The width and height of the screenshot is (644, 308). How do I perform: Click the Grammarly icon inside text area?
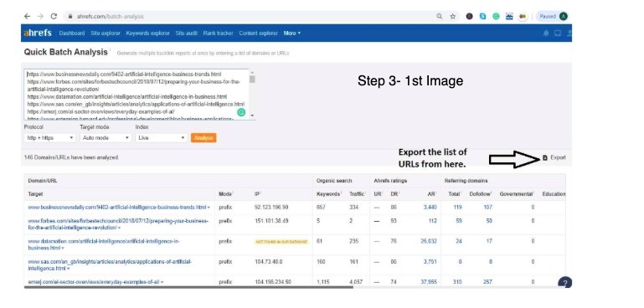241,112
